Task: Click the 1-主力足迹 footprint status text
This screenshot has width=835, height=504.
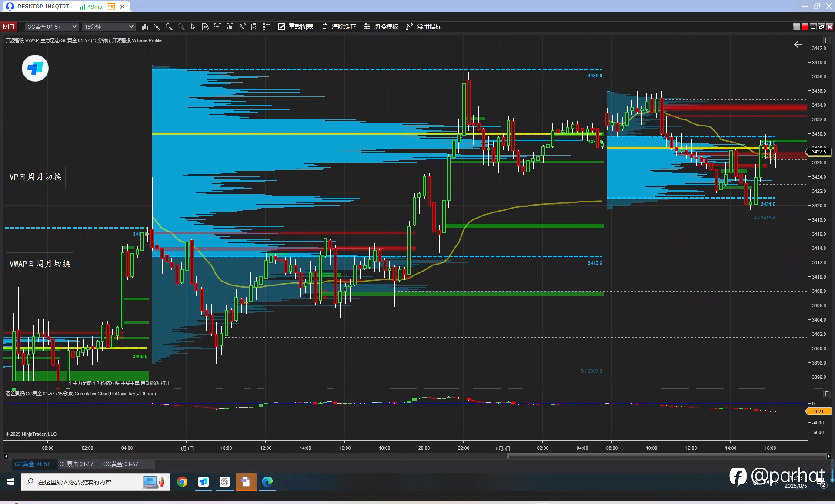Action: [120, 383]
